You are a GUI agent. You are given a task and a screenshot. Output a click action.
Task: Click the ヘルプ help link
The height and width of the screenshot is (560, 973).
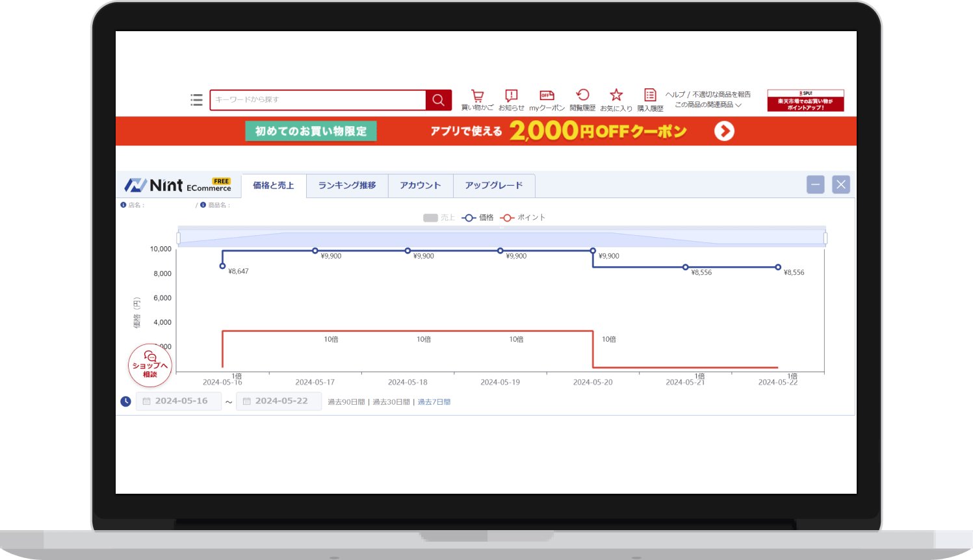pyautogui.click(x=675, y=94)
